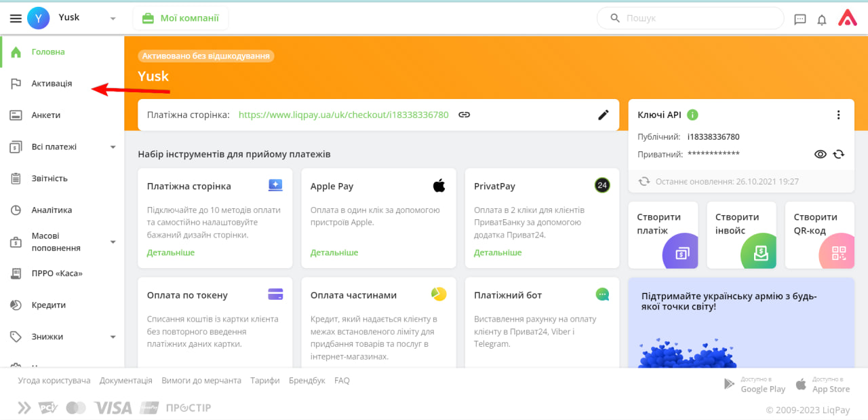The height and width of the screenshot is (420, 868).
Task: Open Вимоги до мерчанта footer link
Action: point(201,381)
